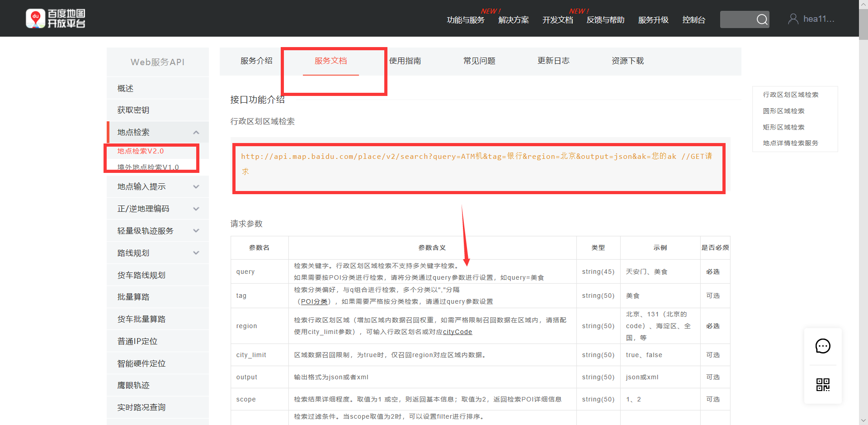
Task: Open the cityCode hyperlink
Action: pyautogui.click(x=458, y=332)
